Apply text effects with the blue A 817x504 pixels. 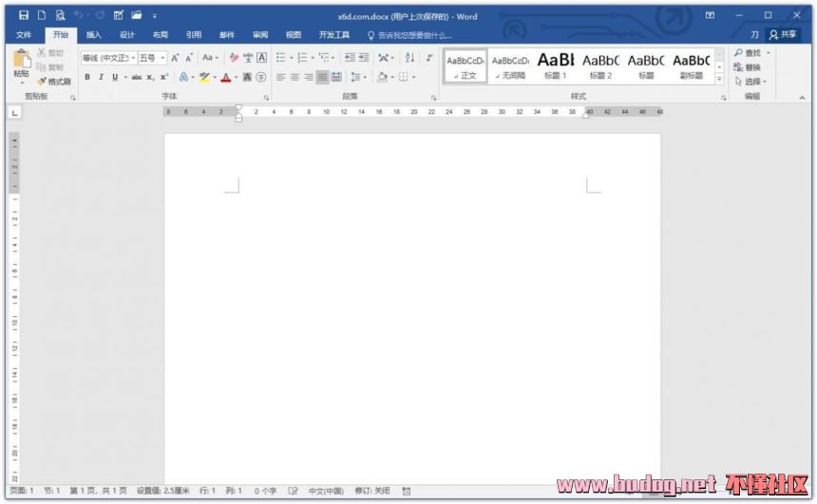tap(183, 77)
